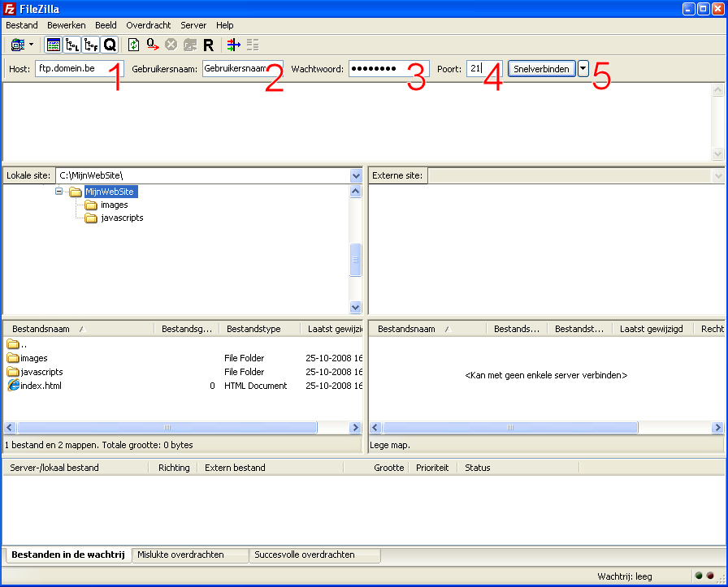This screenshot has width=728, height=587.
Task: Open the Help menu
Action: [225, 25]
